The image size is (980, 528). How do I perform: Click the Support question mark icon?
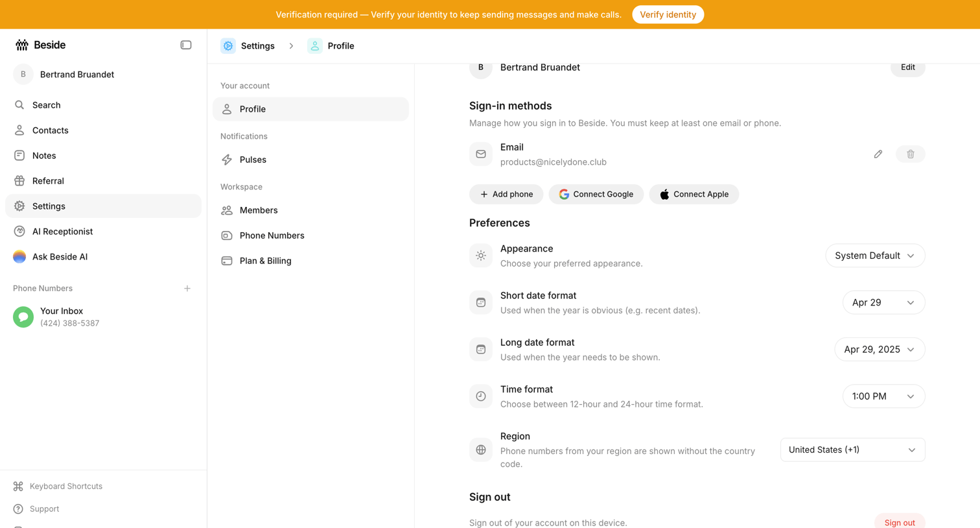point(18,509)
